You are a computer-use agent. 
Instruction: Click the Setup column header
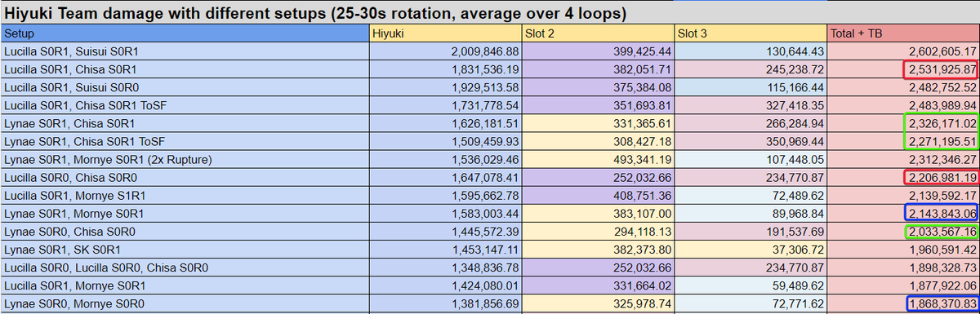tap(185, 33)
